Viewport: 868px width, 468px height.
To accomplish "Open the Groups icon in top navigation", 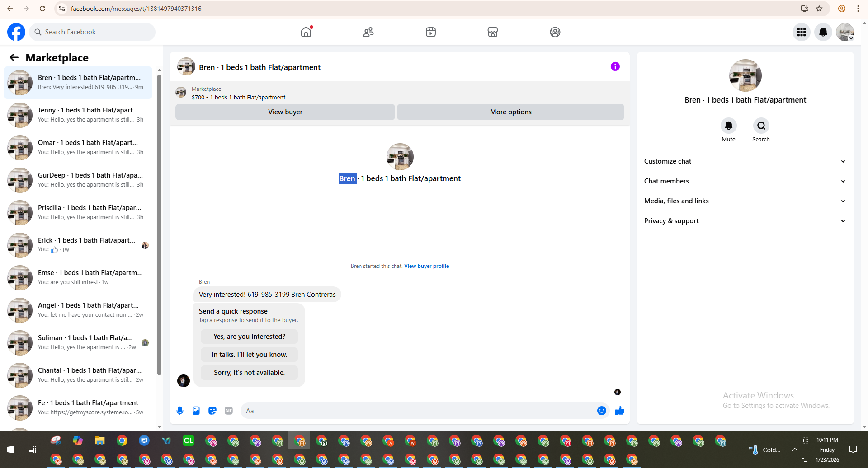I will pyautogui.click(x=555, y=32).
